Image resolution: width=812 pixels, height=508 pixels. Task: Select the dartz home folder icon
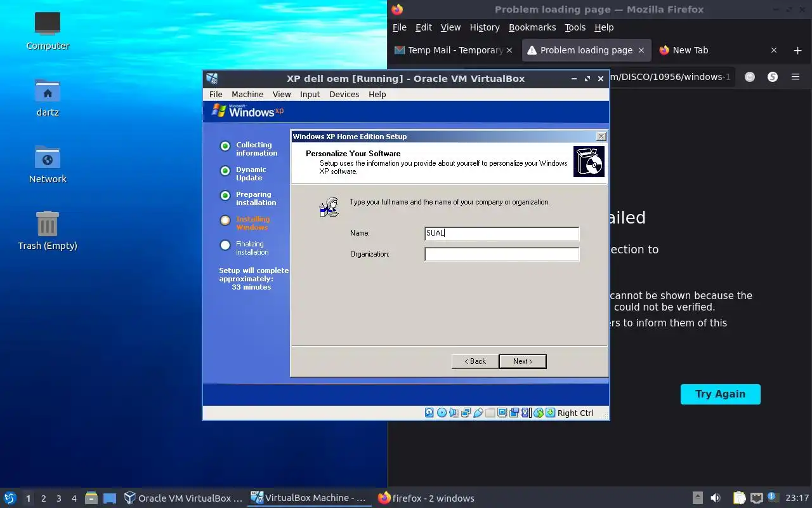point(48,97)
